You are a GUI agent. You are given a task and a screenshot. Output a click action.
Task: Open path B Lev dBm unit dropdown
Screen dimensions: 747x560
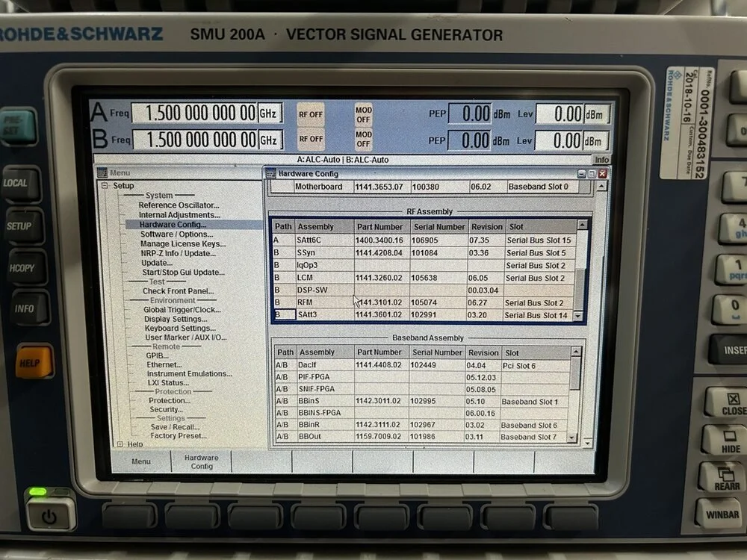(x=595, y=141)
